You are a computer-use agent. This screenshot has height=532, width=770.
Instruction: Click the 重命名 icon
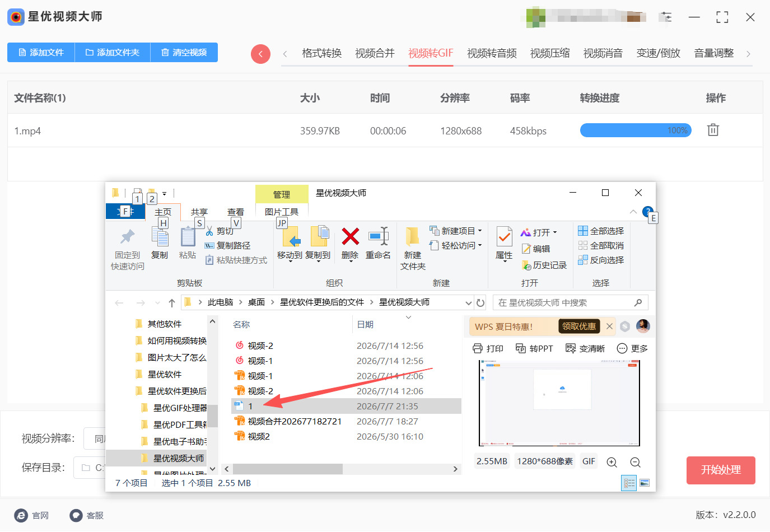(x=378, y=236)
